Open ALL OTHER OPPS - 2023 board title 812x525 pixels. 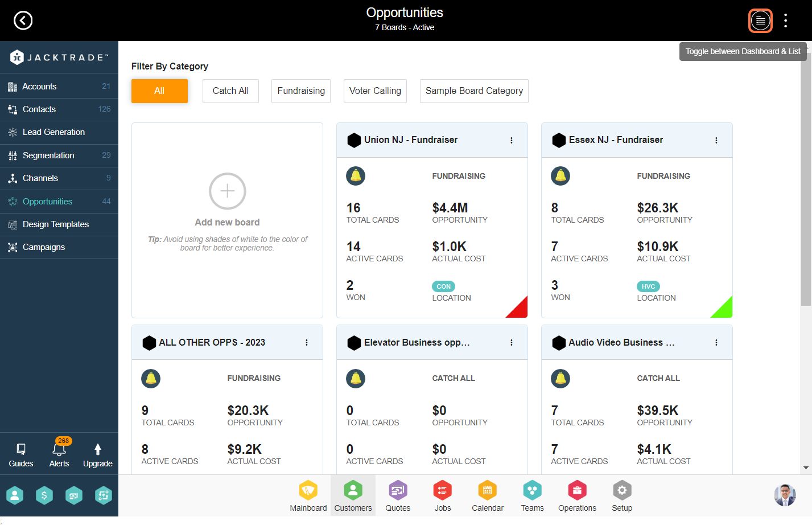[x=212, y=343]
